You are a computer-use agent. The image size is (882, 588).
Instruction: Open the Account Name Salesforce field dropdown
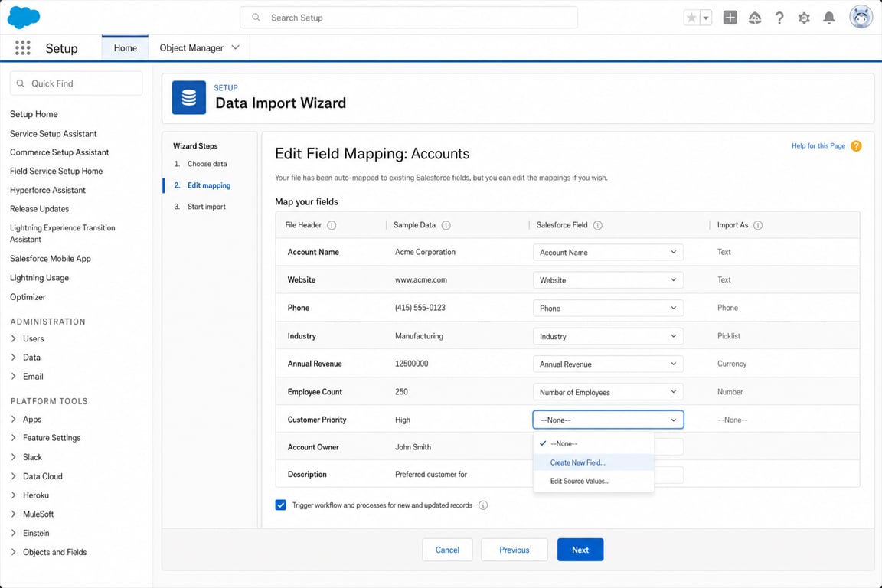coord(608,252)
